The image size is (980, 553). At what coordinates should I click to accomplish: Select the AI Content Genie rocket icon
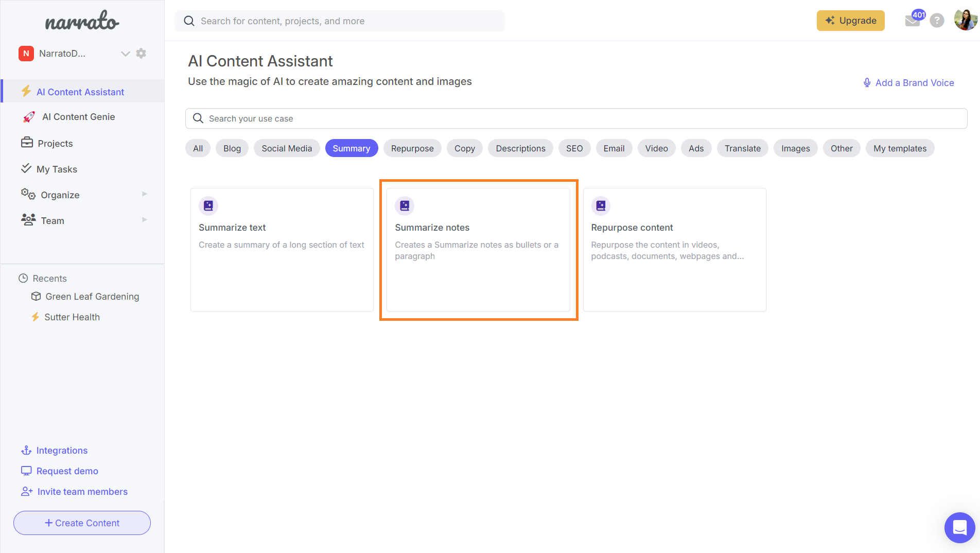[x=29, y=116]
